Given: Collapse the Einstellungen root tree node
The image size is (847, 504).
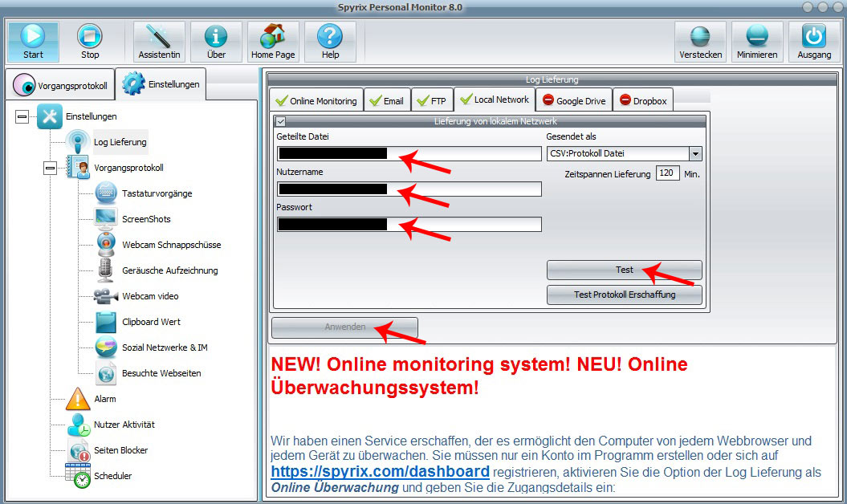Looking at the screenshot, I should pos(22,116).
